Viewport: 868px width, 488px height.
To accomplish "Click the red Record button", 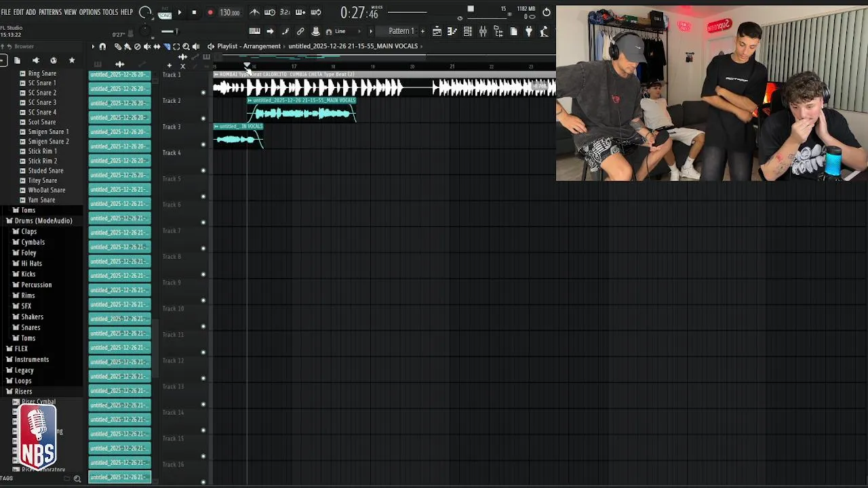I will click(x=210, y=12).
